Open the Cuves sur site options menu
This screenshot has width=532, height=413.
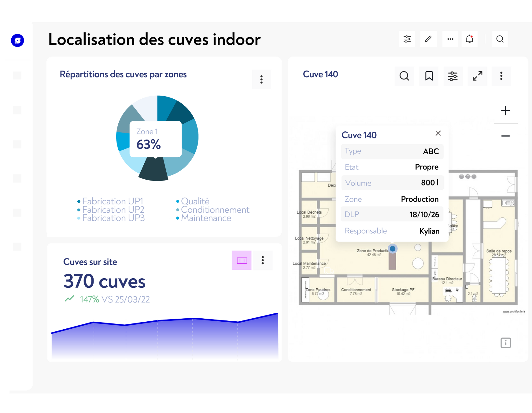pos(263,260)
